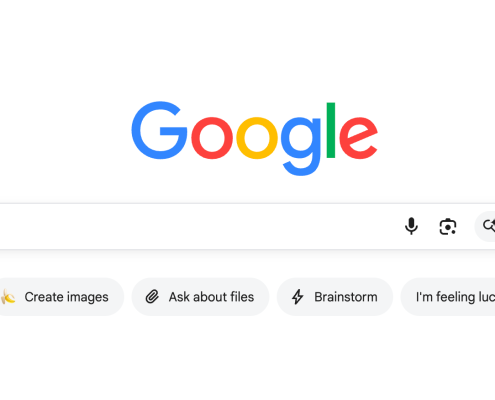Click the green letter l in the logo

331,130
